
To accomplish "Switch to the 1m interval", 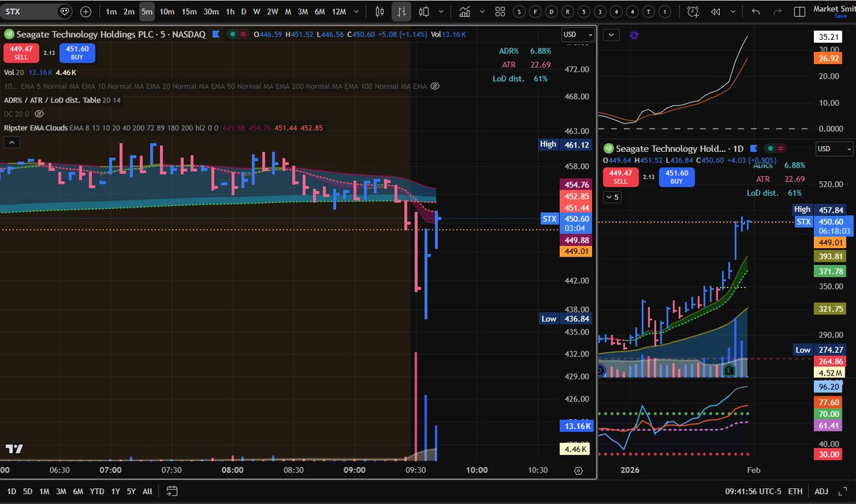I will tap(111, 11).
